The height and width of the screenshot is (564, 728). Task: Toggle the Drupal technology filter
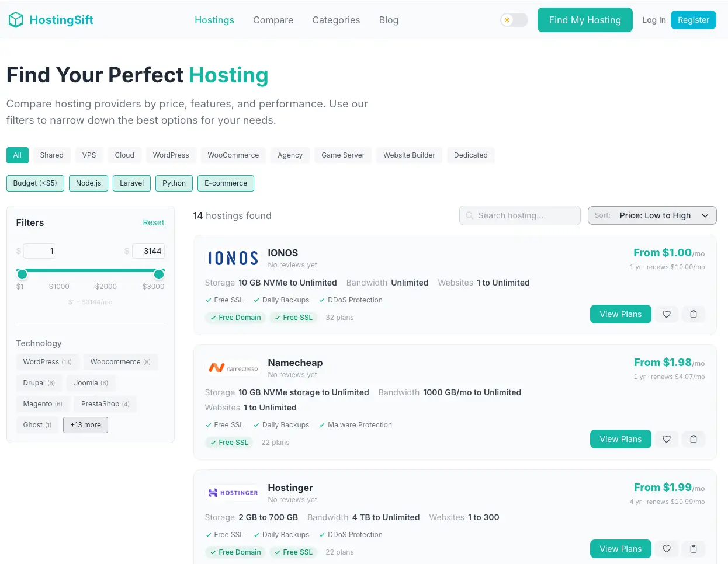click(39, 383)
